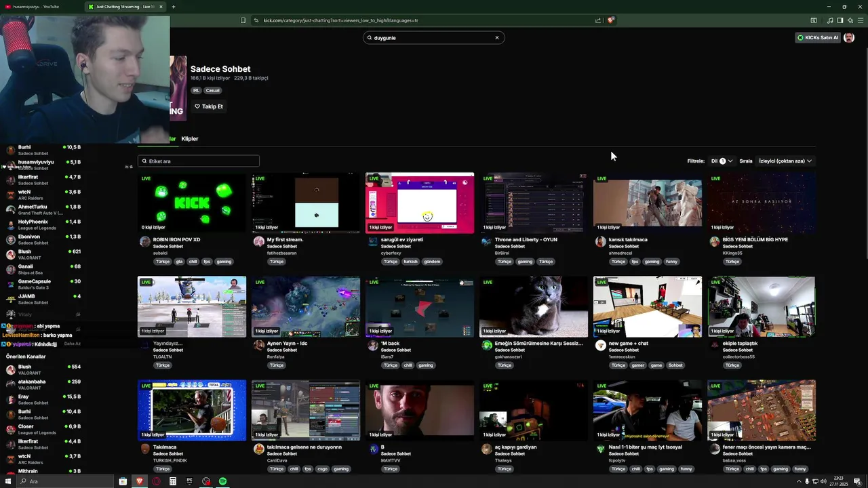The width and height of the screenshot is (868, 488).
Task: Clear the search box with X
Action: [497, 38]
